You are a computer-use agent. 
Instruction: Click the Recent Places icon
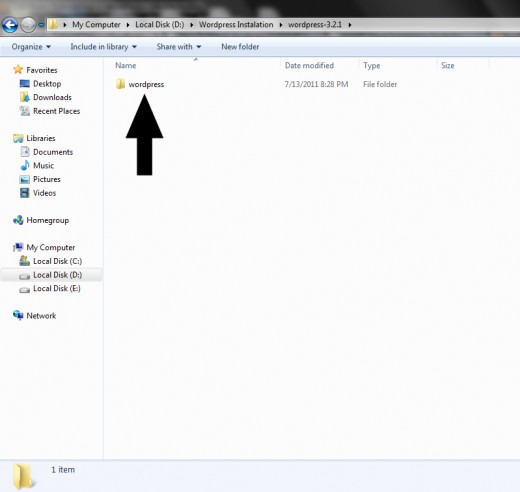[25, 111]
